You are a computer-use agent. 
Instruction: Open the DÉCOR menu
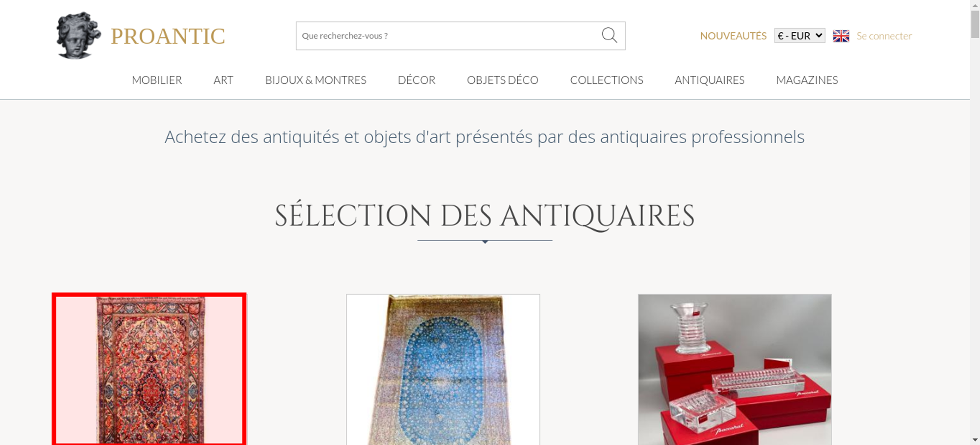[416, 80]
